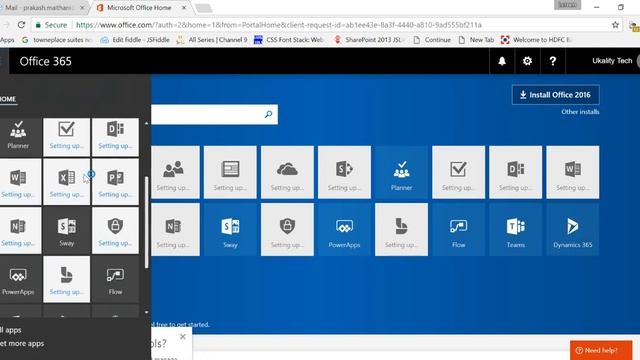640x360 pixels.
Task: Open Flow tile on the home page
Action: coord(459,229)
